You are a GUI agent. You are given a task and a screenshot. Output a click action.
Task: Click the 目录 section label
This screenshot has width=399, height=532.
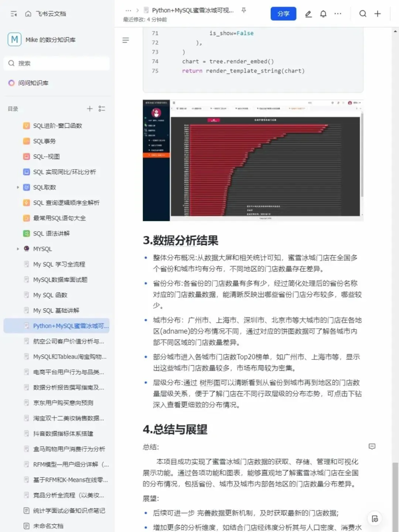pyautogui.click(x=13, y=109)
